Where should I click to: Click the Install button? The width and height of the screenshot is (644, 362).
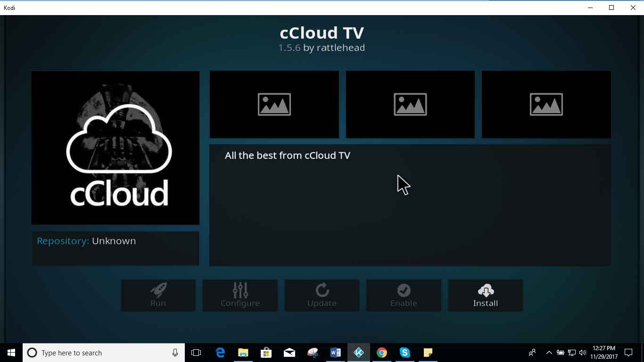[x=485, y=296]
